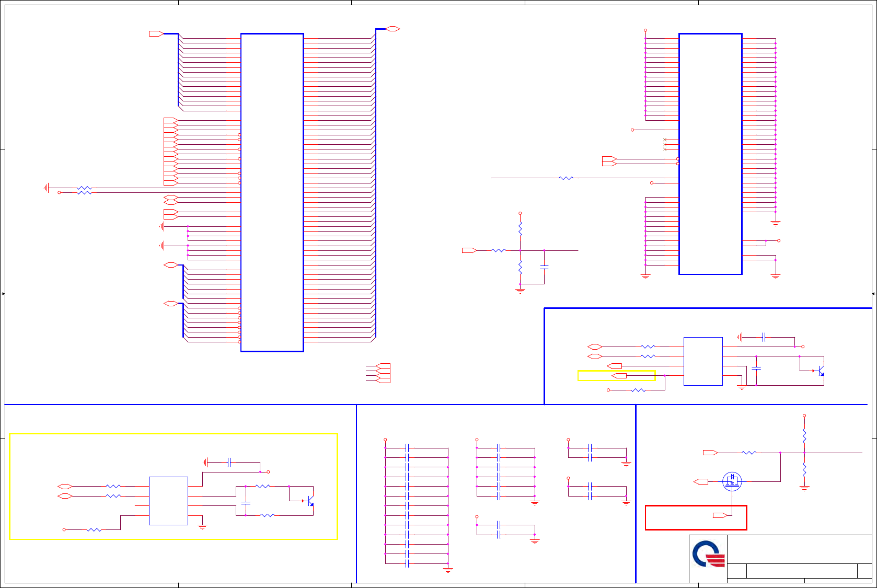Select the circular N-channel MOSFET symbol
The height and width of the screenshot is (588, 877).
732,481
